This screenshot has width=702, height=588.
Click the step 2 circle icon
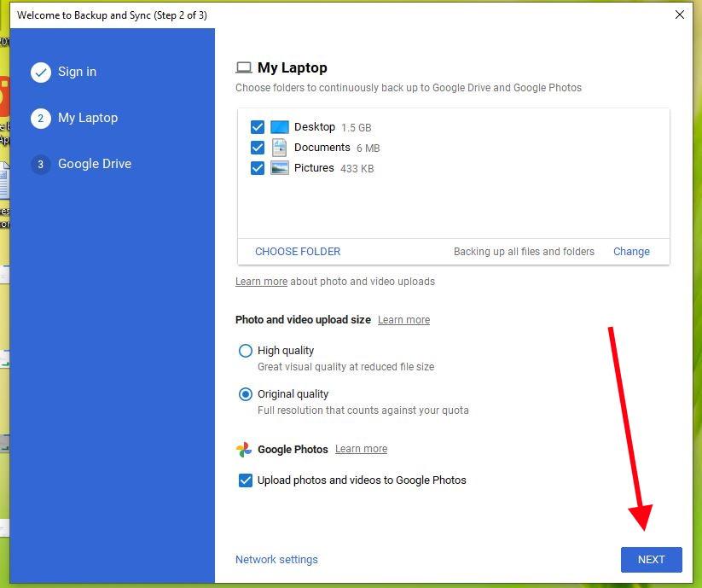coord(41,119)
